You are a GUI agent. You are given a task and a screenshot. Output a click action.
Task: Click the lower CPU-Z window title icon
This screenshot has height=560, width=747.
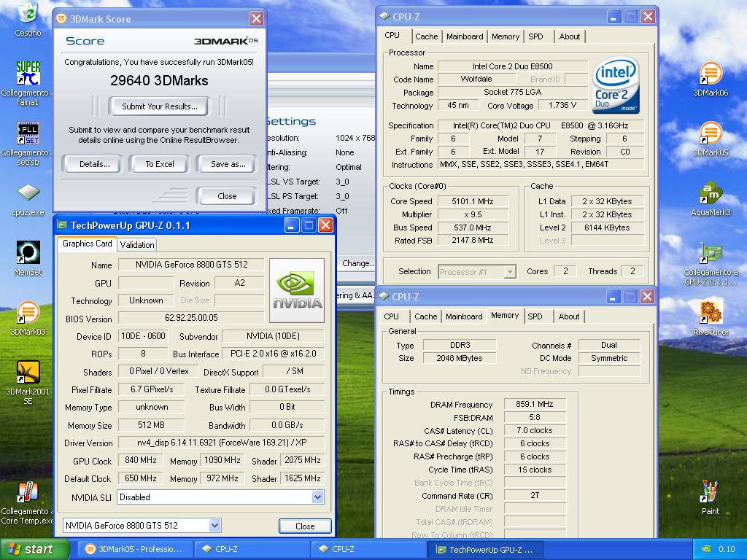pos(384,297)
